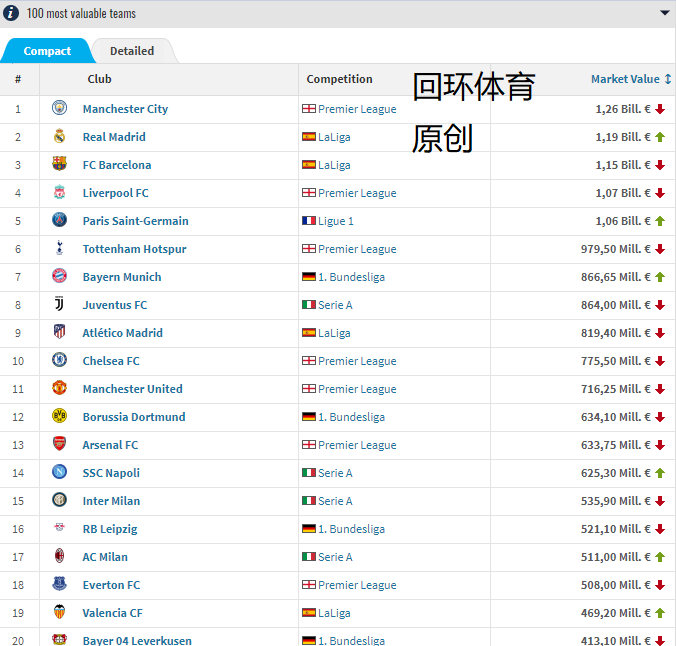The height and width of the screenshot is (646, 676).
Task: Click market value 866,65 Mill. €
Action: tap(616, 277)
